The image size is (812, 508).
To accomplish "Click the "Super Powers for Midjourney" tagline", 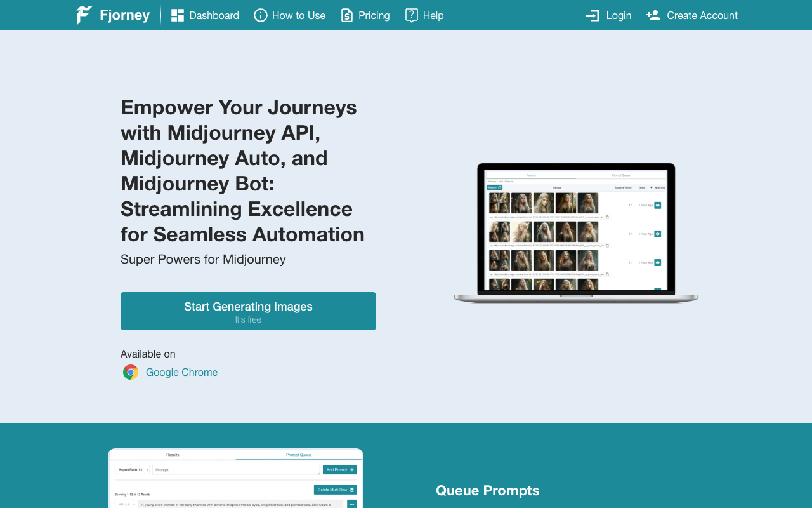I will coord(203,259).
